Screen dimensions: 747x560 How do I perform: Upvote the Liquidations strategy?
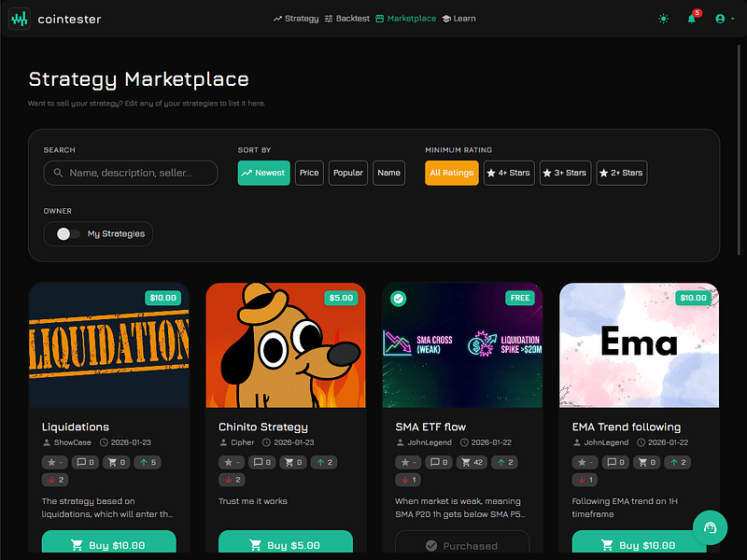tap(148, 462)
